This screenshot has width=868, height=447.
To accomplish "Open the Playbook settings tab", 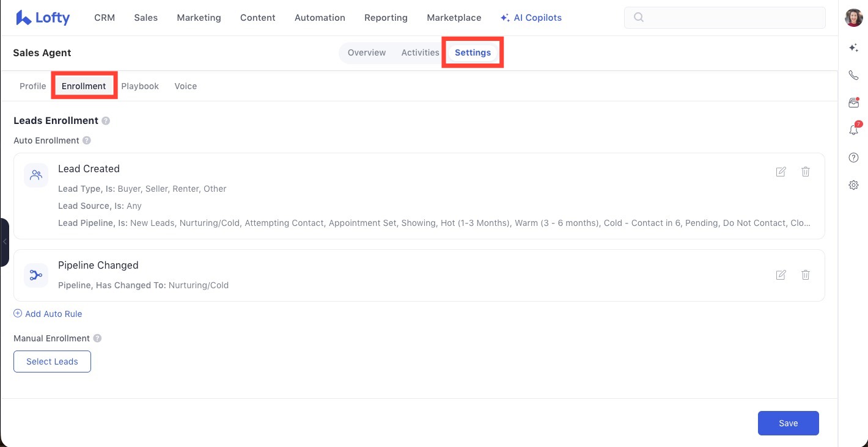I will pos(139,85).
